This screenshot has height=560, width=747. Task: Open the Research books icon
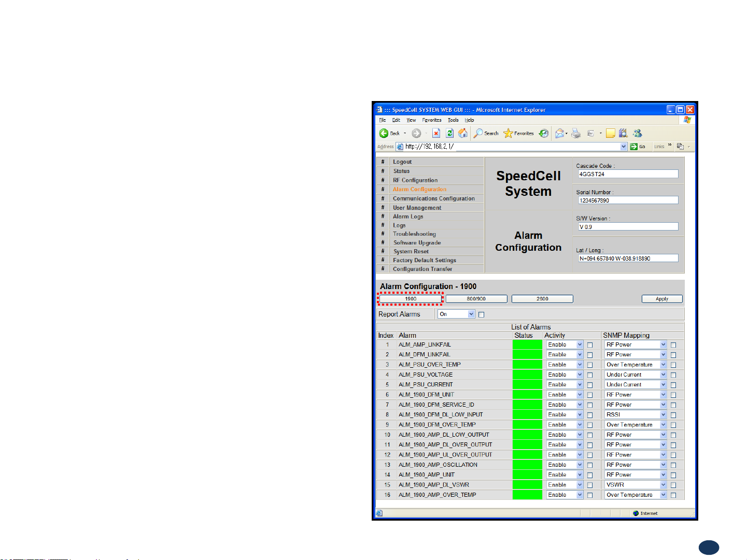[623, 133]
